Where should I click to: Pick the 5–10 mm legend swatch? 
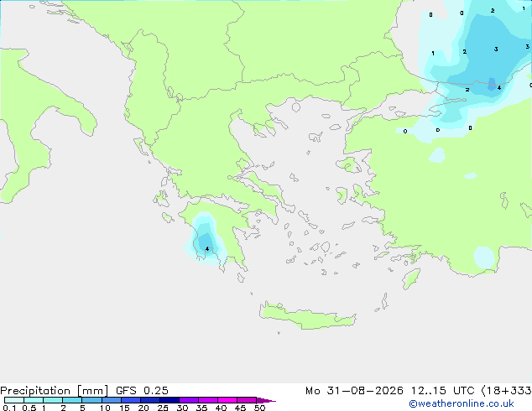pos(91,400)
